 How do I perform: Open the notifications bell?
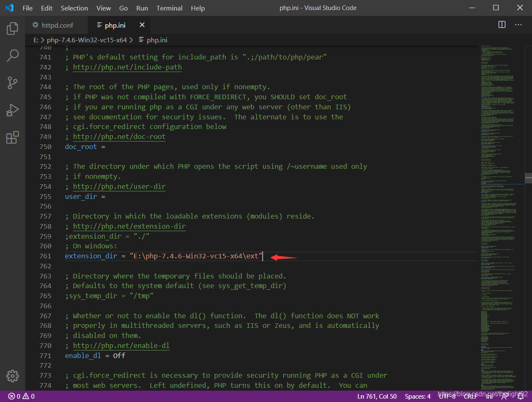(521, 396)
